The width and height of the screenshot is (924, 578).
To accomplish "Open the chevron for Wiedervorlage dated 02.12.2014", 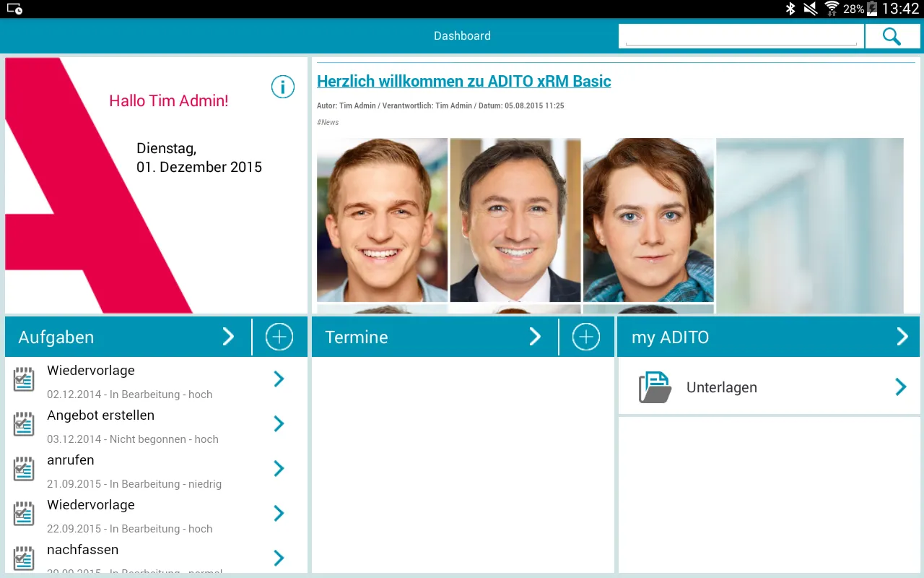I will 279,379.
